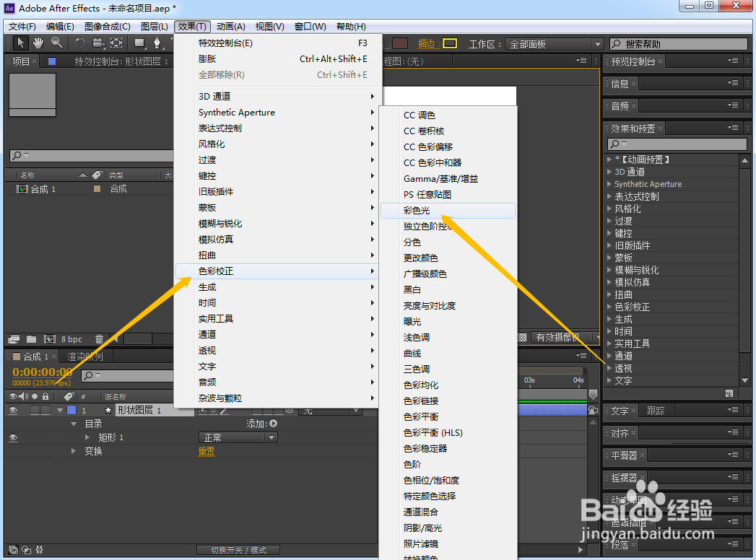Viewport: 756px width, 560px height.
Task: Expand 色彩校正 category in effects and presets panel
Action: point(609,307)
